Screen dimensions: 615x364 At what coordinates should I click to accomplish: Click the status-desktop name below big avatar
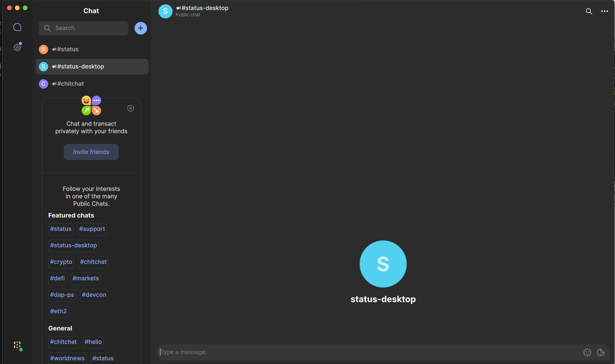tap(383, 299)
